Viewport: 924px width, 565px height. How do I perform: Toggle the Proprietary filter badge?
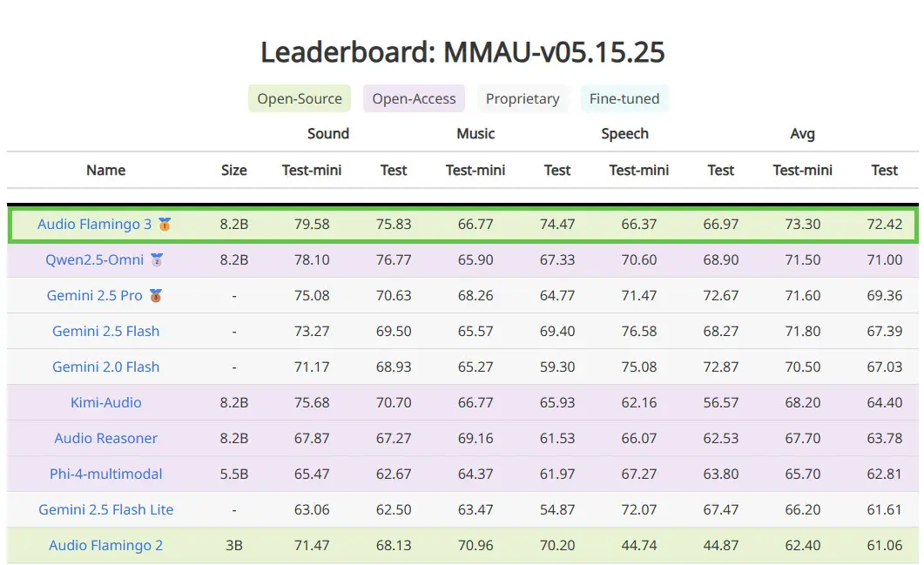click(523, 98)
